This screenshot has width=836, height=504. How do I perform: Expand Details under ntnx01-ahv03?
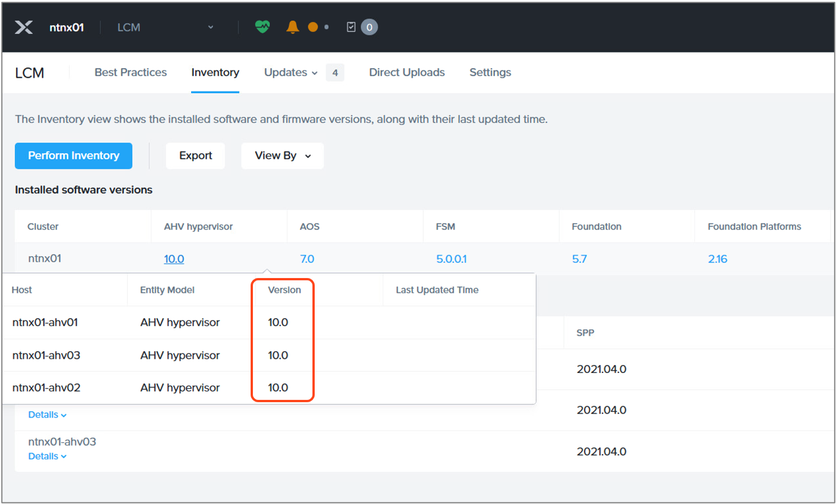point(47,457)
